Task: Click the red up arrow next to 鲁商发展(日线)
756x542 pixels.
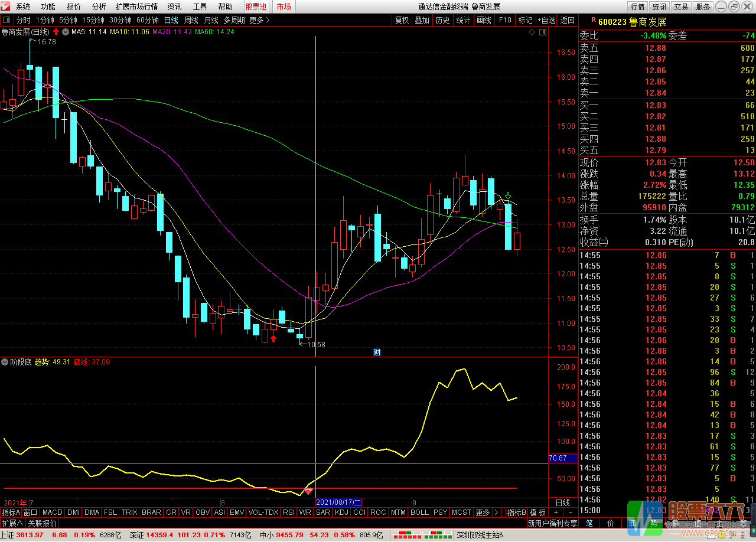Action: 56,31
